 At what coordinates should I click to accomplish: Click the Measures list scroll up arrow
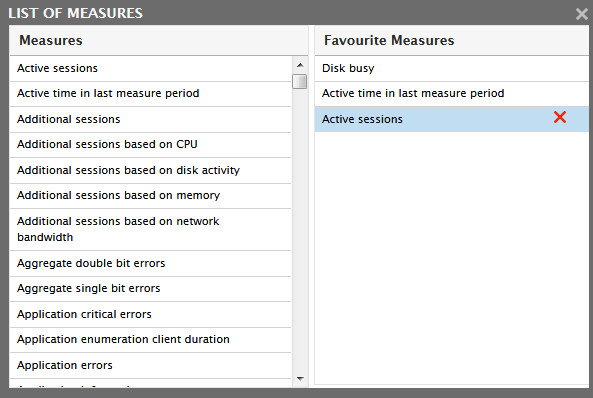pos(300,65)
